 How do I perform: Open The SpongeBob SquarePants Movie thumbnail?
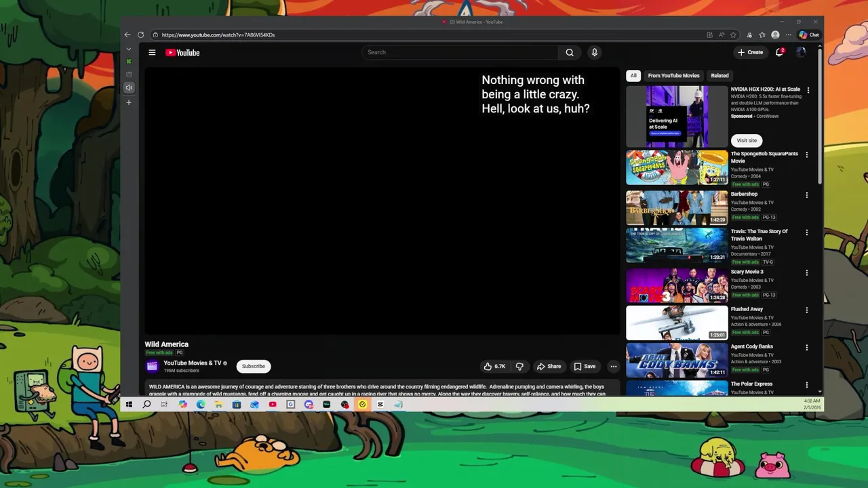(x=677, y=167)
